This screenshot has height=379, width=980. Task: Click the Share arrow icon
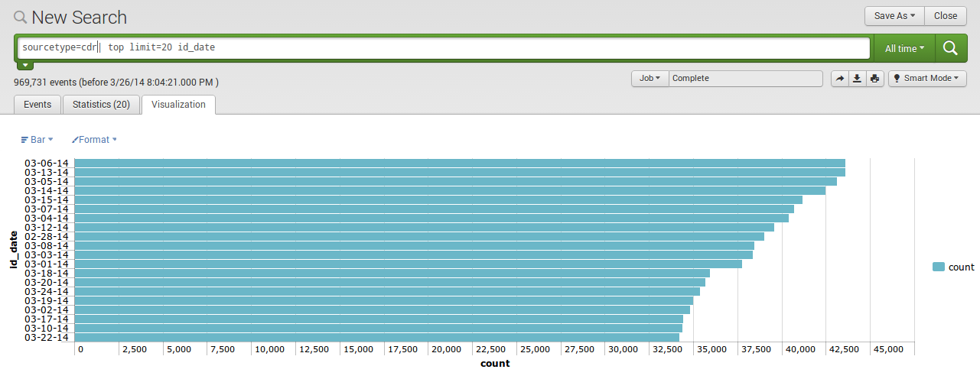click(x=839, y=79)
